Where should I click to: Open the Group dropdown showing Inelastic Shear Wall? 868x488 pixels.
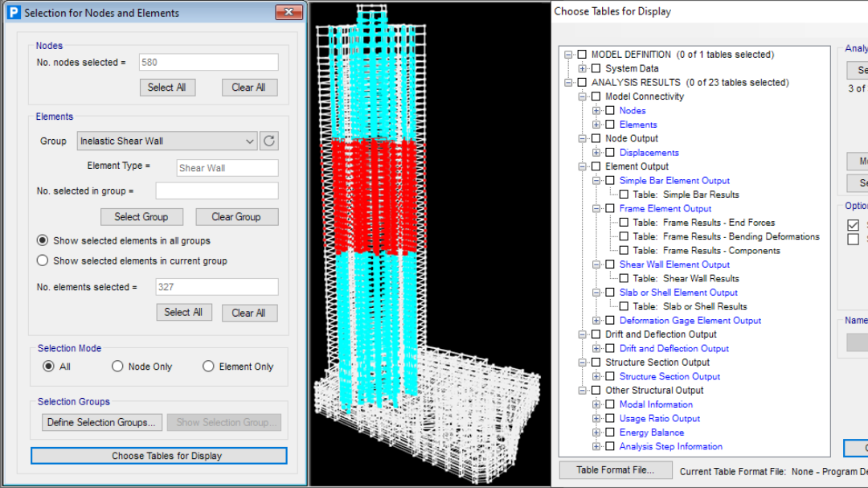167,141
